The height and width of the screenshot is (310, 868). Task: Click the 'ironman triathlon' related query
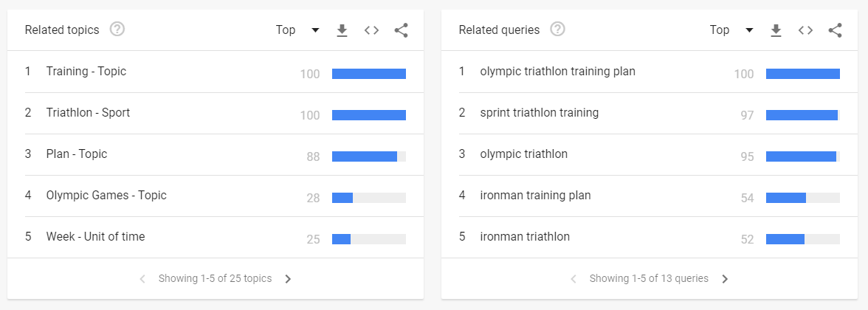tap(525, 237)
